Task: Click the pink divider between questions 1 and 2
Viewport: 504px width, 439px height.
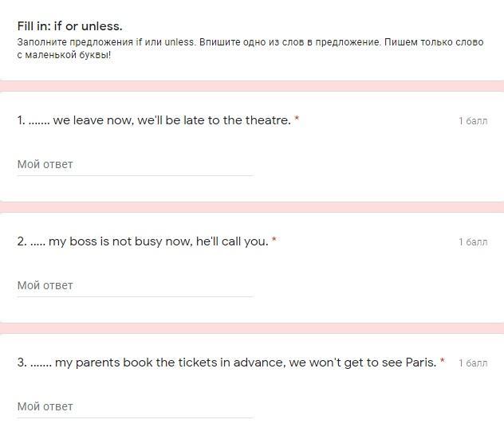Action: [252, 207]
